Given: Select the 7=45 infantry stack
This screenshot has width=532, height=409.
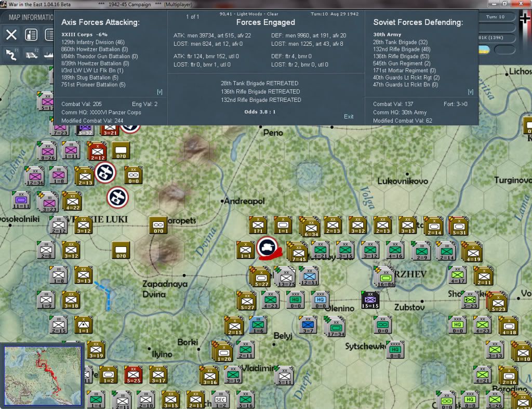Looking at the screenshot, I should 298,252.
